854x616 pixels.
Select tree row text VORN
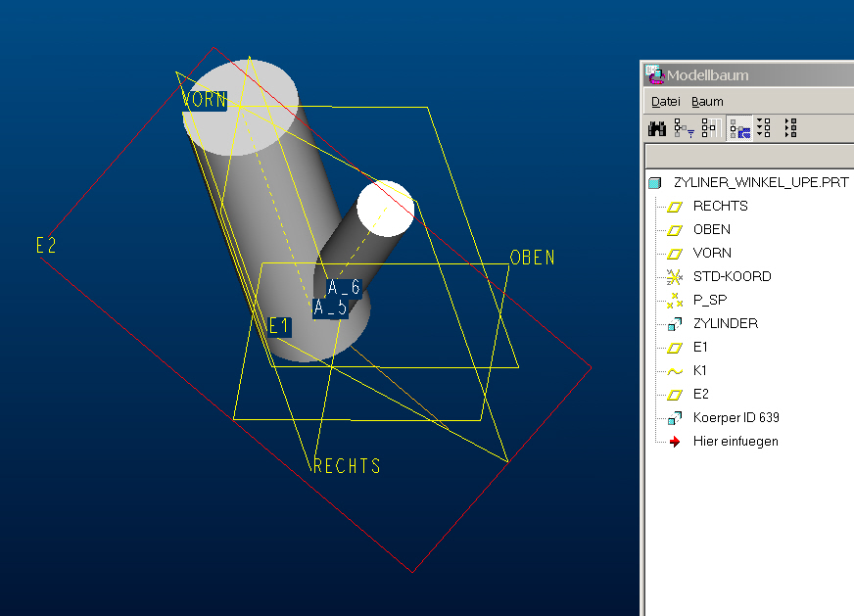712,253
